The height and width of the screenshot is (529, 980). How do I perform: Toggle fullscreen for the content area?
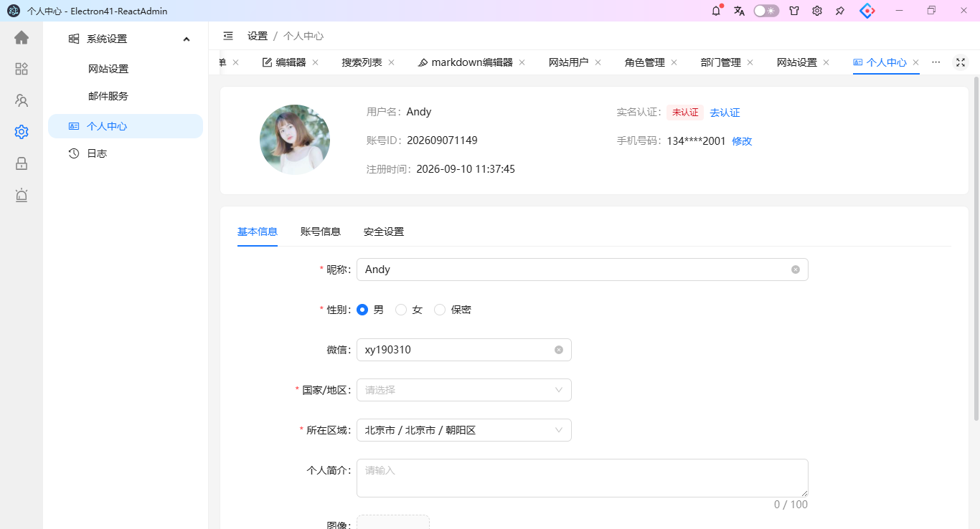pyautogui.click(x=961, y=62)
